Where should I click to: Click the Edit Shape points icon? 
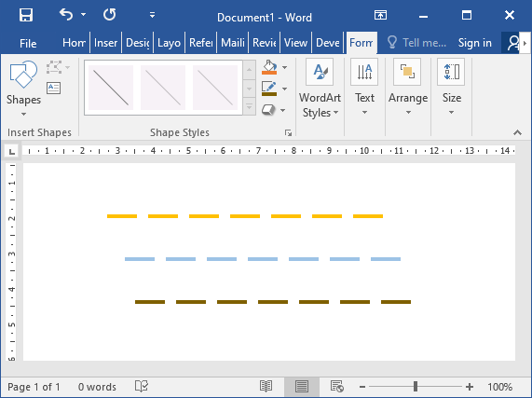[x=54, y=67]
